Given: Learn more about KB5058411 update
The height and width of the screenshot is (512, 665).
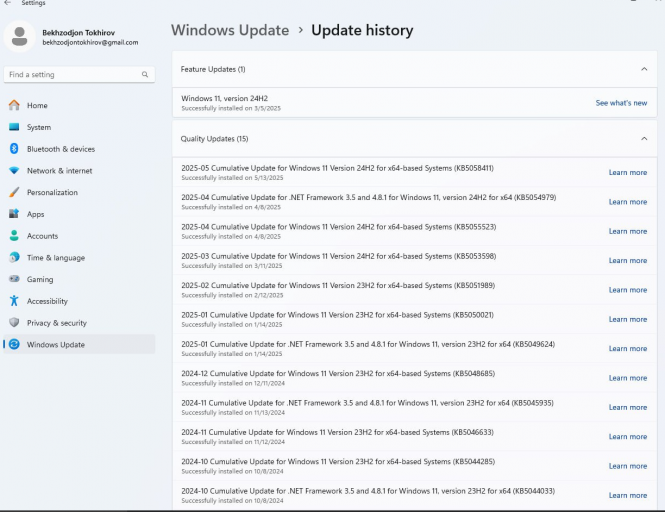Looking at the screenshot, I should [x=628, y=173].
